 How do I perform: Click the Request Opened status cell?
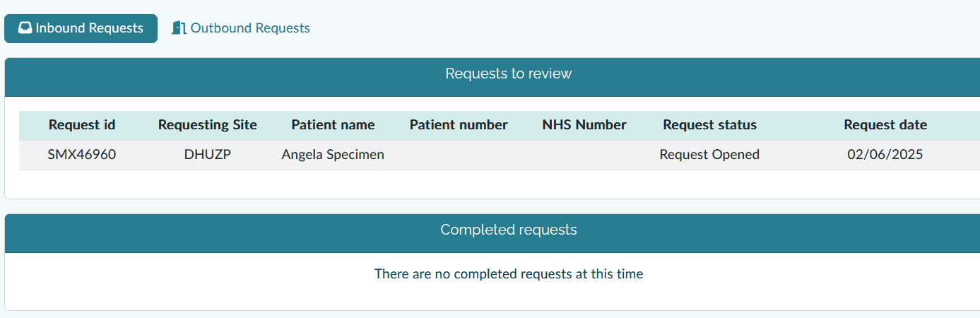coord(709,154)
